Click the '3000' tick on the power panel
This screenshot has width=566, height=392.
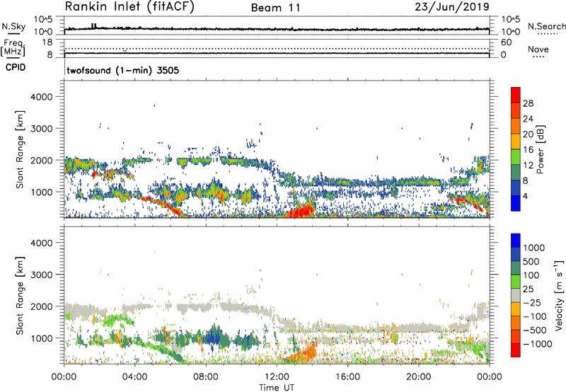[41, 129]
